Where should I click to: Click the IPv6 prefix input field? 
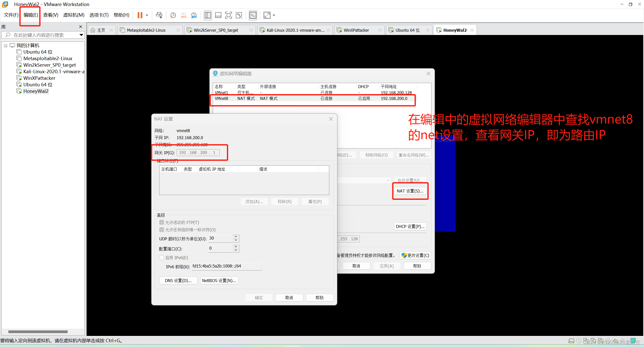[x=227, y=266]
